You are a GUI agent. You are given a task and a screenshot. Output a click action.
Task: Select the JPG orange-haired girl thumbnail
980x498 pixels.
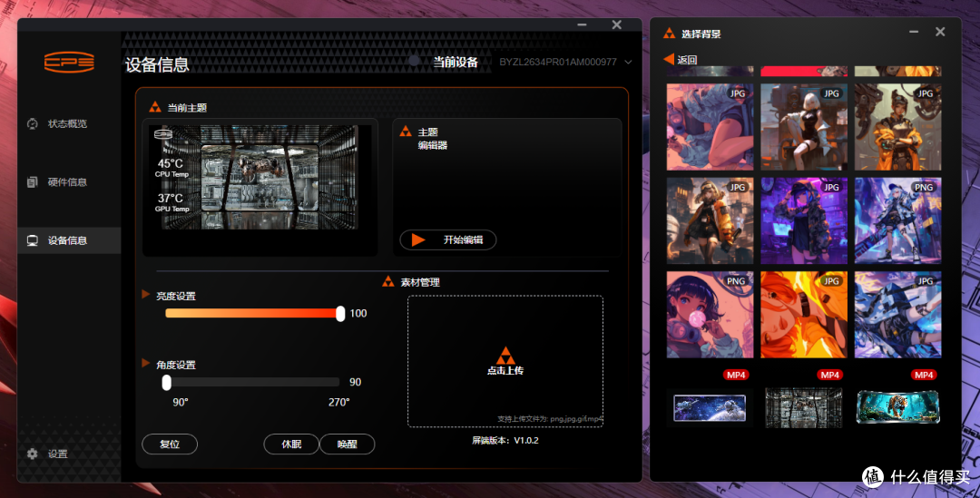pos(804,314)
